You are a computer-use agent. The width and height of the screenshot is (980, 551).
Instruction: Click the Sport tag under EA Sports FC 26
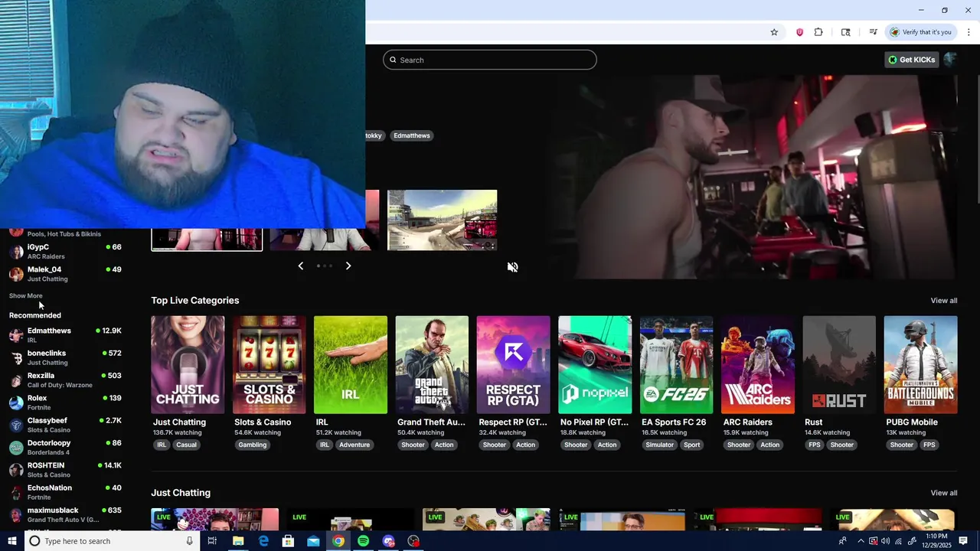(x=692, y=445)
